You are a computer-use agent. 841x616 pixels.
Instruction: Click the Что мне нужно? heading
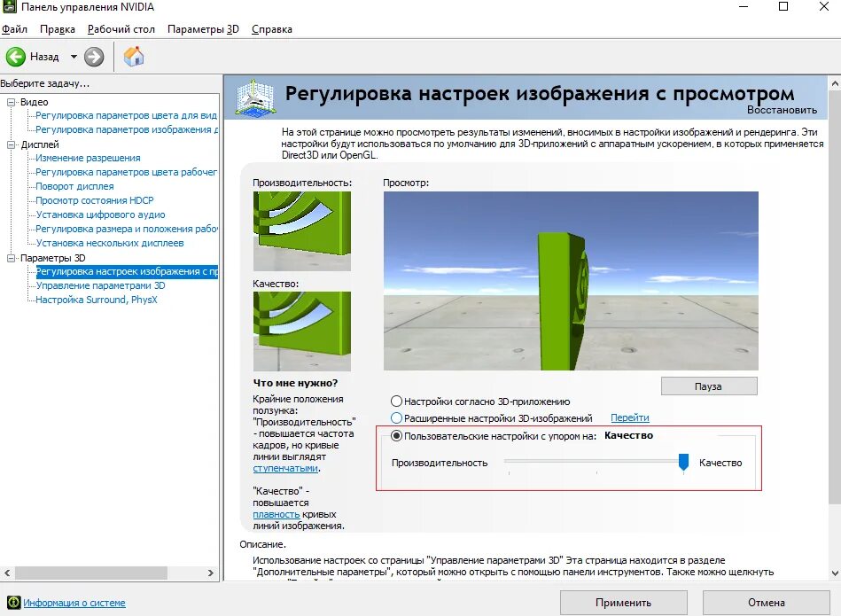[295, 383]
